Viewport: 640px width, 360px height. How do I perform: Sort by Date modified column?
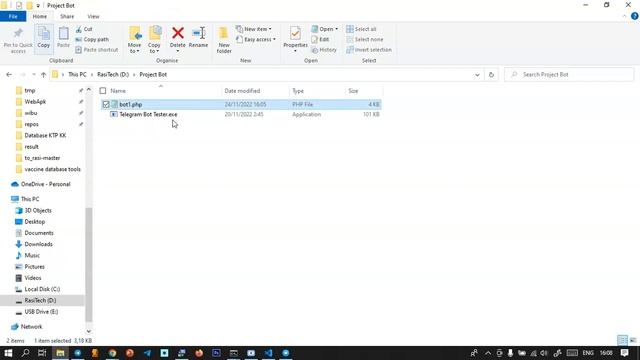click(x=255, y=91)
